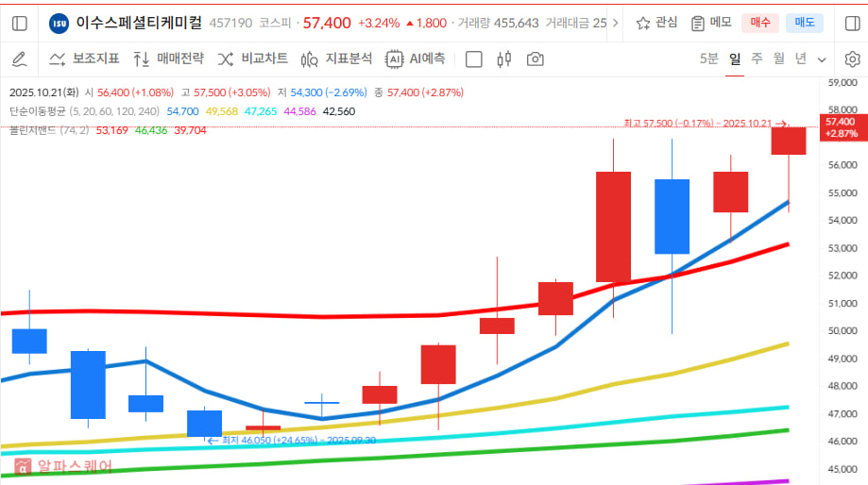Switch to 주 weekly interval tab
This screenshot has width=868, height=485.
[757, 59]
